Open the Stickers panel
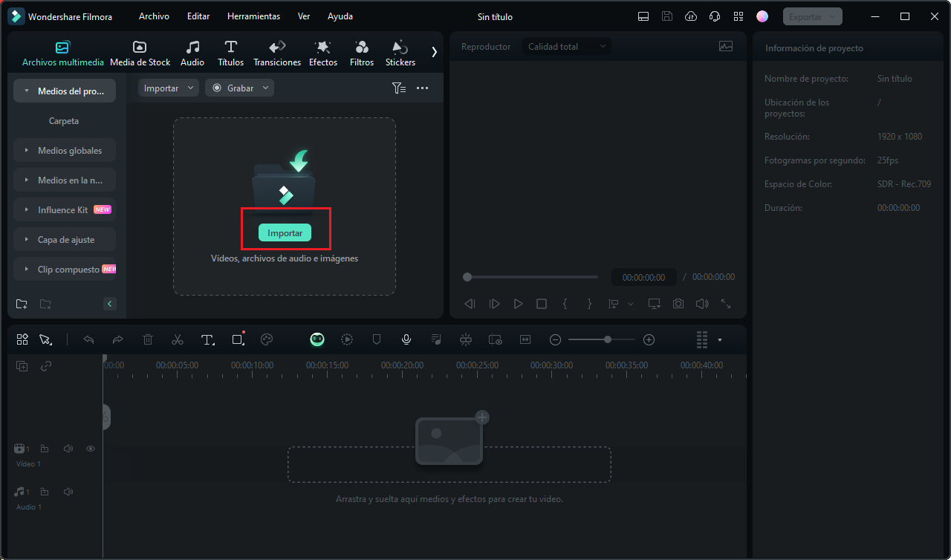The width and height of the screenshot is (951, 560). pyautogui.click(x=400, y=53)
